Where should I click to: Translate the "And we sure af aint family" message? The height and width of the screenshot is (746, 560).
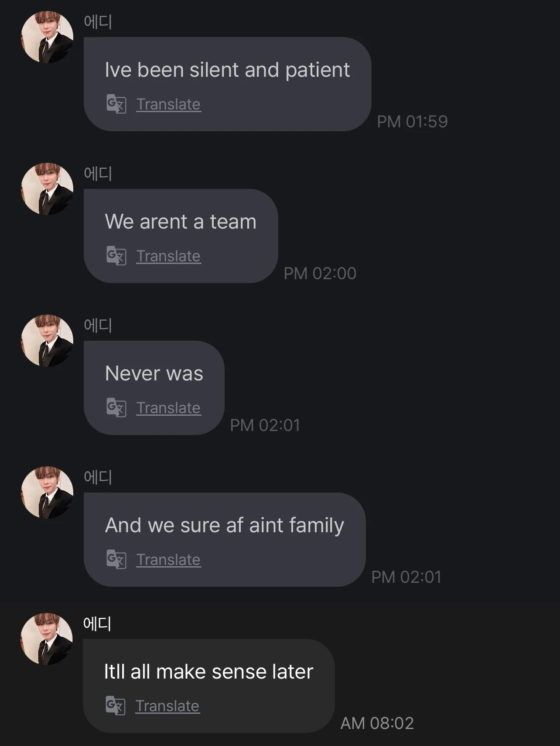[168, 560]
